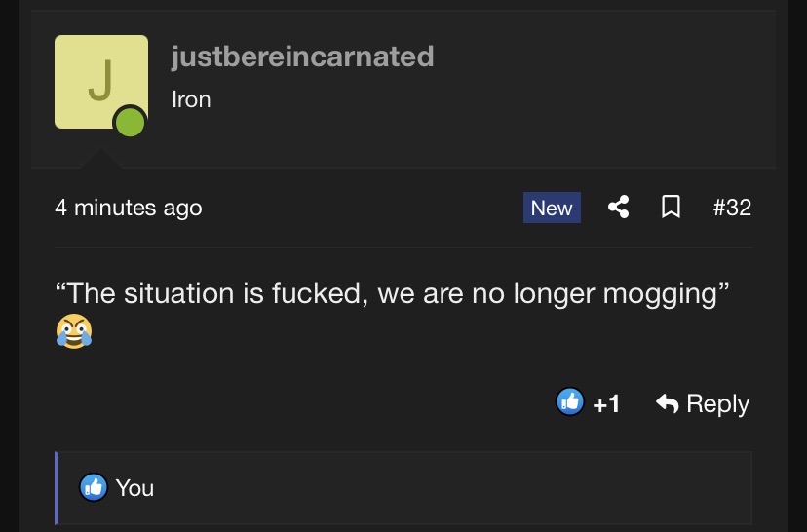Click the New post badge
The image size is (807, 532).
[x=552, y=208]
